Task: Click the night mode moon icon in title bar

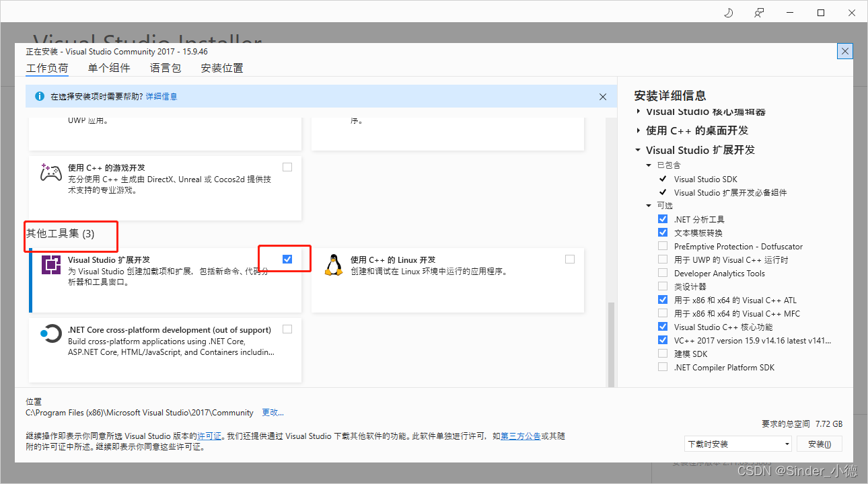Action: 728,13
